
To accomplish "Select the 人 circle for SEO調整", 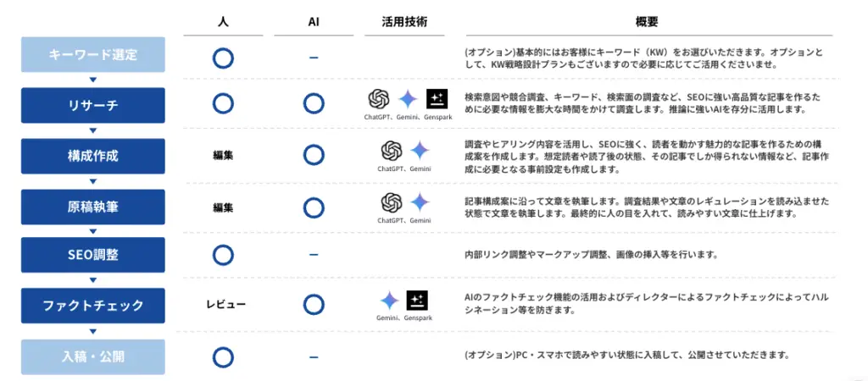I will 223,255.
